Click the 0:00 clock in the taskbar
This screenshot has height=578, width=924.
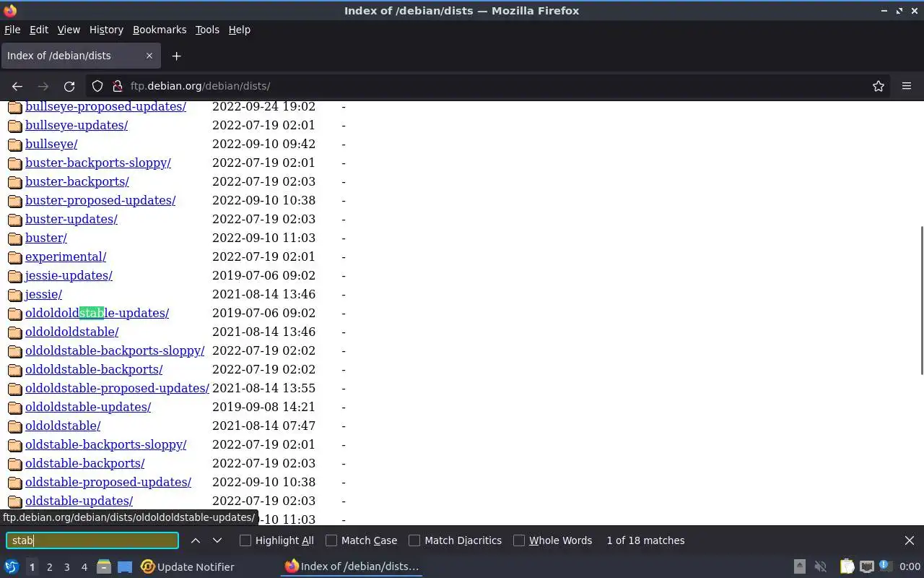[910, 567]
